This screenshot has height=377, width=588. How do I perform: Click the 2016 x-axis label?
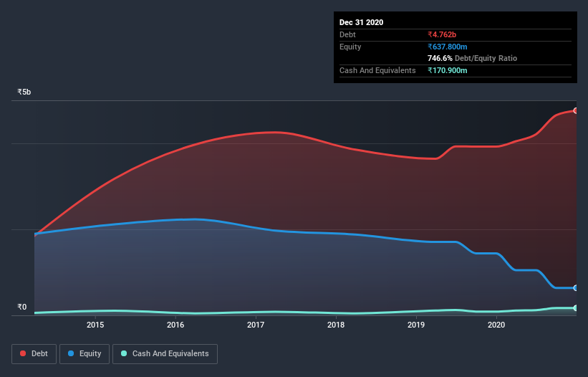[175, 325]
